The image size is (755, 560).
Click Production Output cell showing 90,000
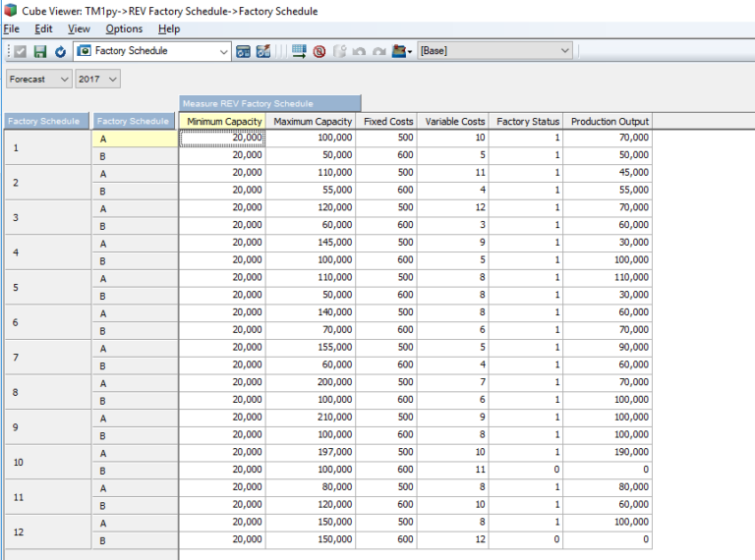tap(608, 348)
